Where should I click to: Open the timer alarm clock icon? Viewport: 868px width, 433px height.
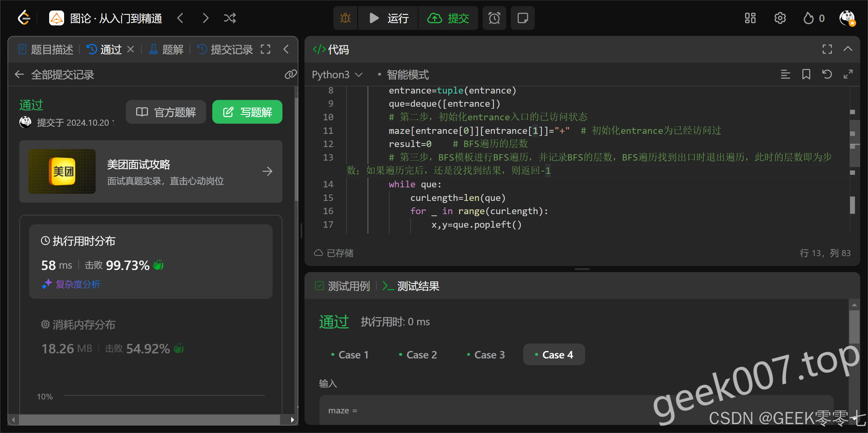coord(494,18)
